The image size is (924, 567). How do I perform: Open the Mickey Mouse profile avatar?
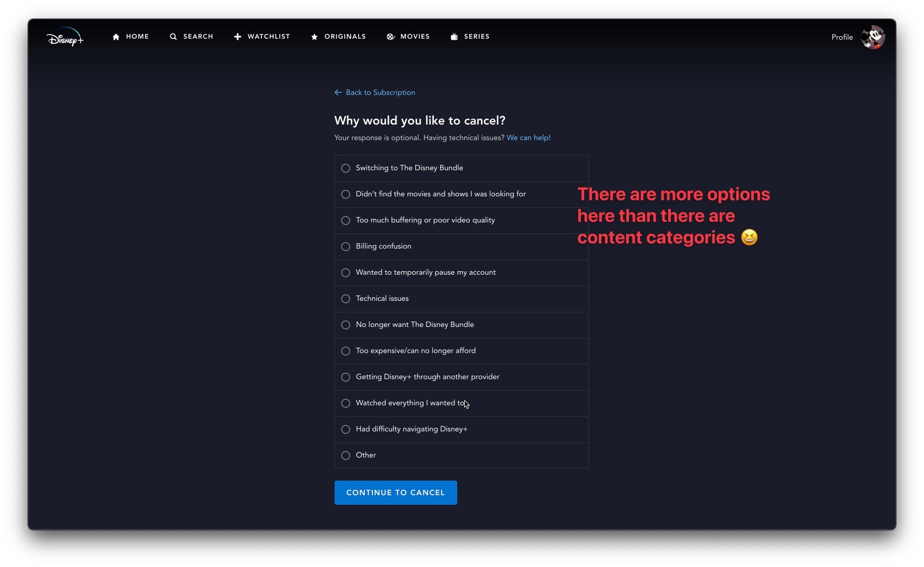point(873,37)
